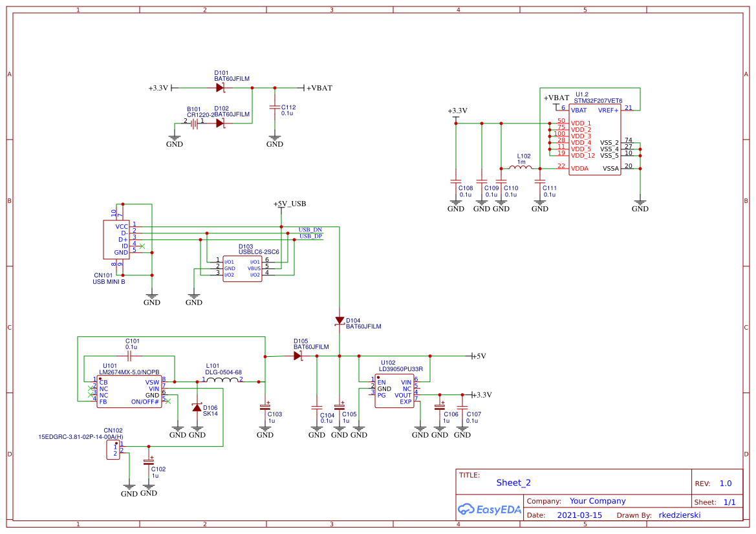Screen dimensions: 756x534
Task: Select the USB_DN net label
Action: tap(310, 230)
